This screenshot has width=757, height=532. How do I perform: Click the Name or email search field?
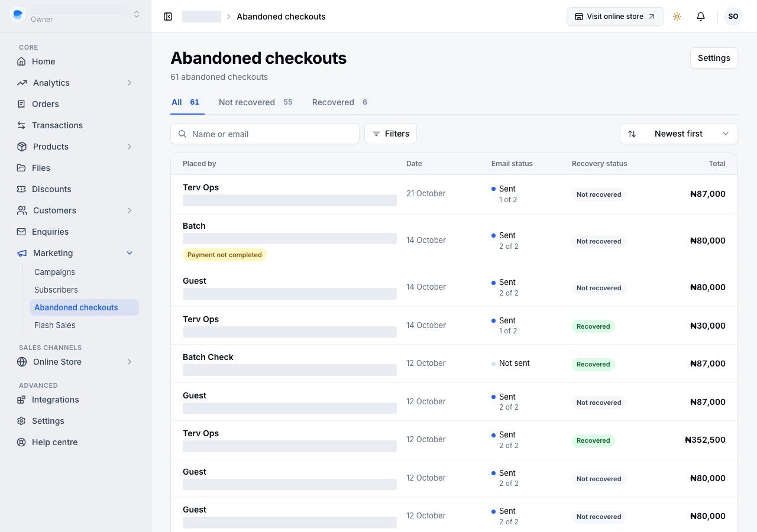[x=265, y=134]
